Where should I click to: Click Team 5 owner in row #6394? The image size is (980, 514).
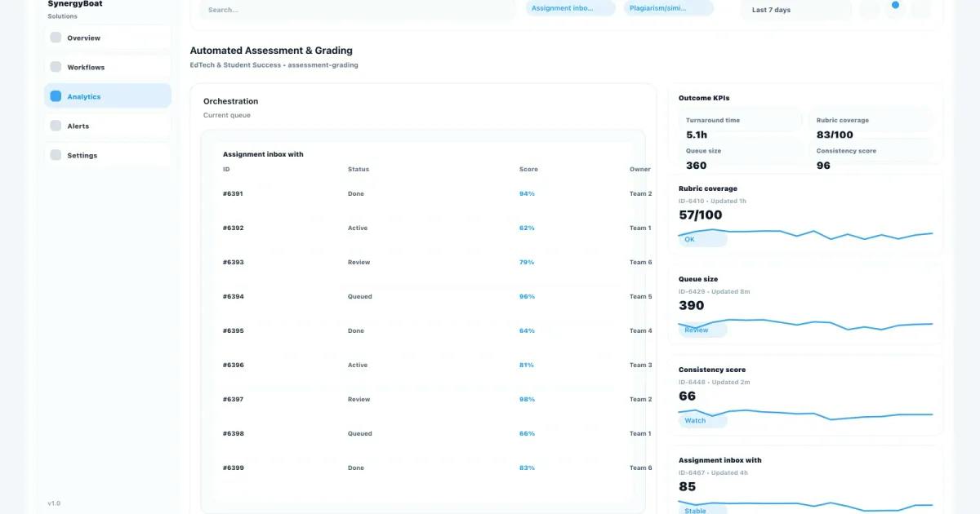click(641, 297)
